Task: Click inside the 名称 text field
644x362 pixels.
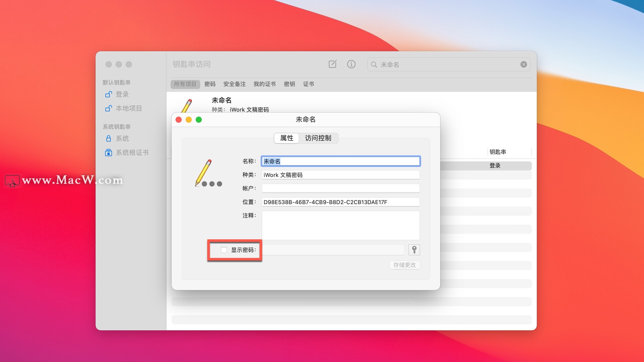Action: coord(340,161)
